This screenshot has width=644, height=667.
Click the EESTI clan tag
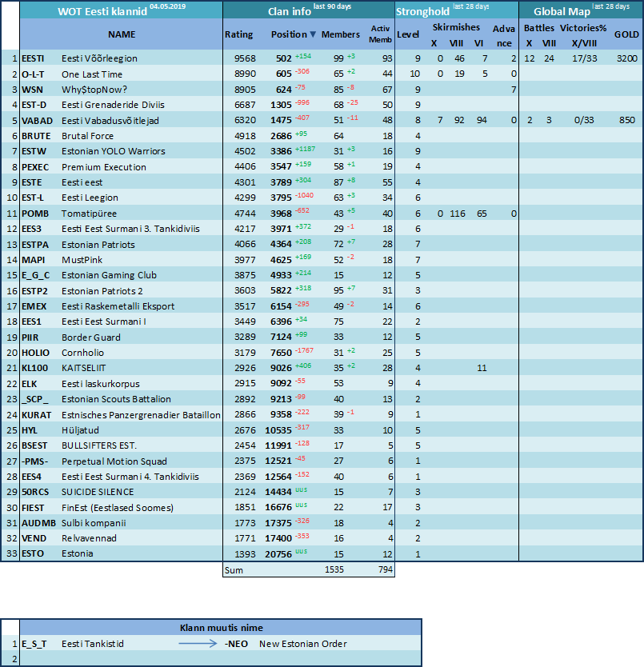[34, 58]
